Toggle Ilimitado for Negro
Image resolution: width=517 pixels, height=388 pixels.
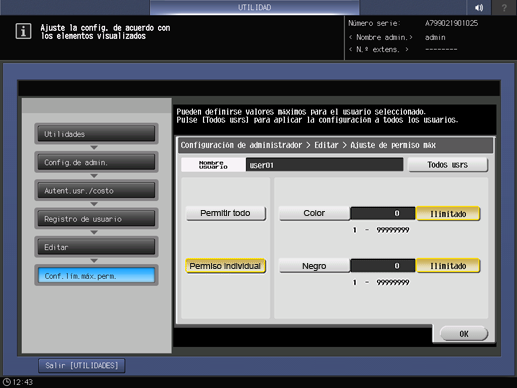click(x=448, y=266)
